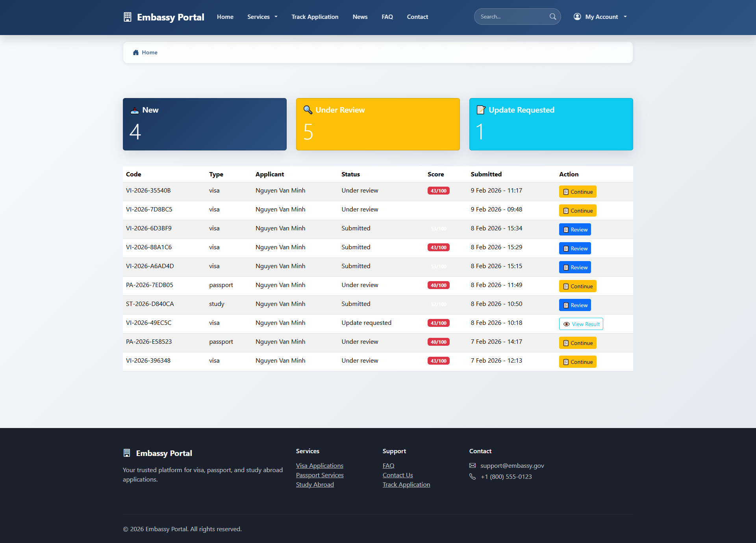The width and height of the screenshot is (756, 543).
Task: View result for VI-2026-49EC5C
Action: click(581, 324)
